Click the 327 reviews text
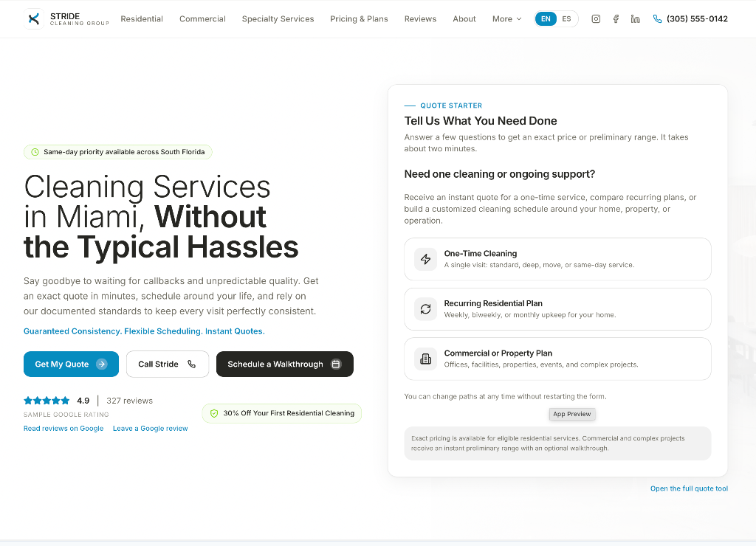The image size is (756, 546). (x=129, y=401)
